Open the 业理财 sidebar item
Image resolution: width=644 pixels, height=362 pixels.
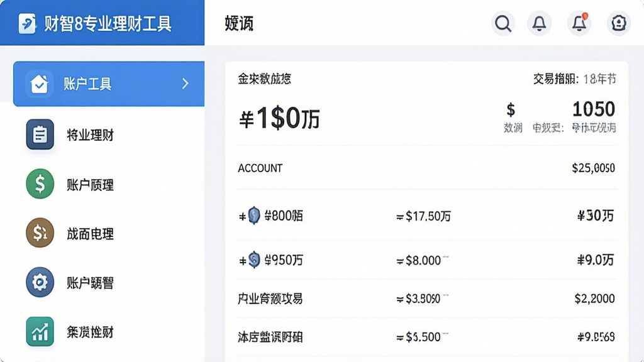[91, 134]
